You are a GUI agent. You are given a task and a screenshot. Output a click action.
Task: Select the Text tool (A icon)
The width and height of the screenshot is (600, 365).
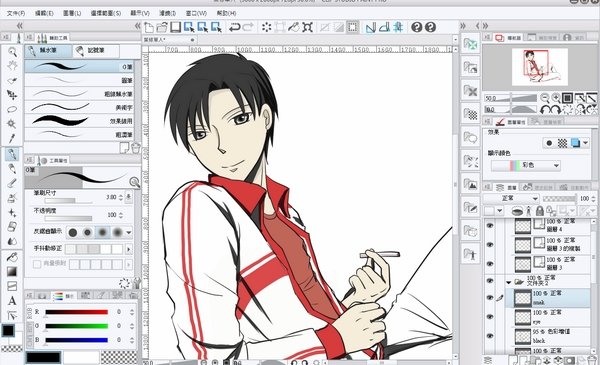(x=12, y=301)
